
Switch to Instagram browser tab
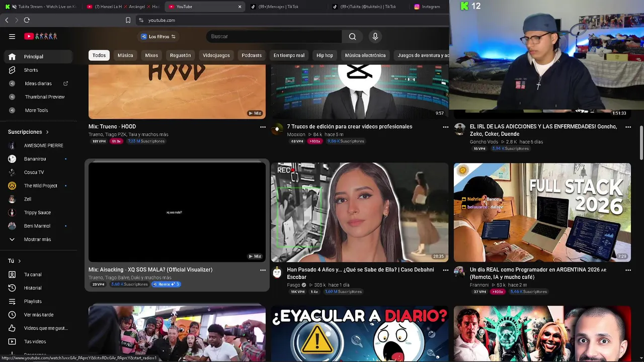(430, 7)
